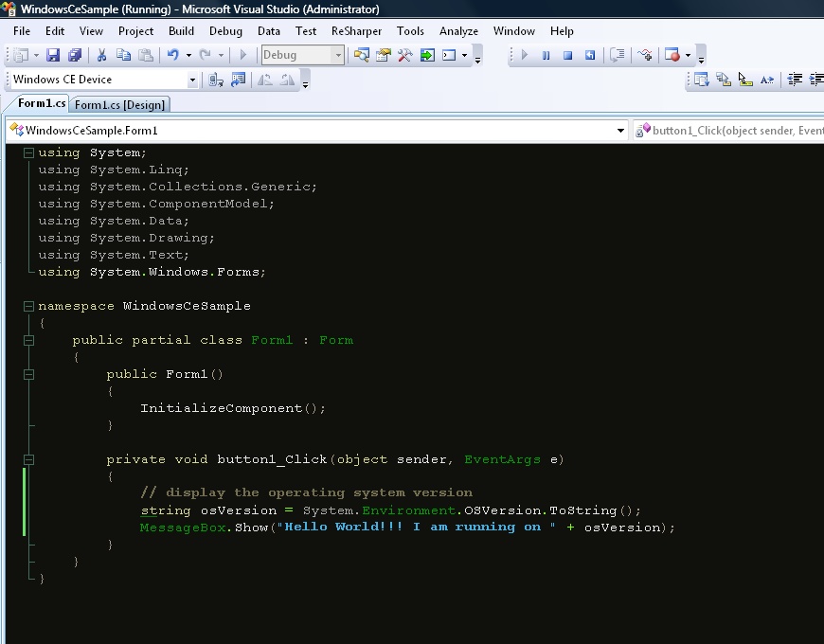
Task: Open the Build menu
Action: (181, 31)
